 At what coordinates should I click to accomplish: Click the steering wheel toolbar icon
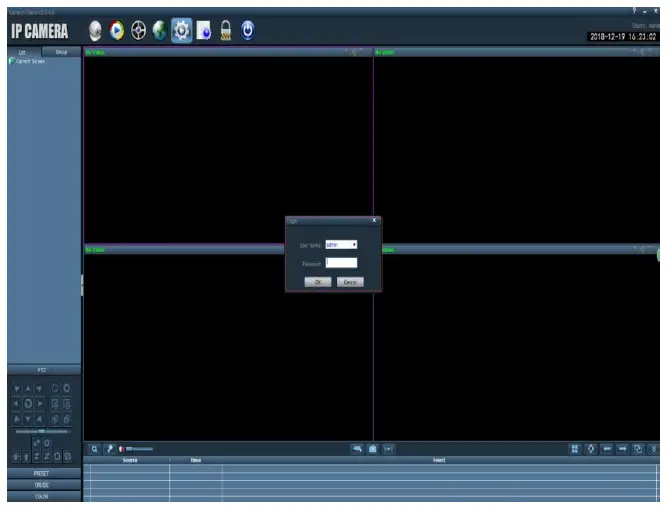tap(138, 31)
